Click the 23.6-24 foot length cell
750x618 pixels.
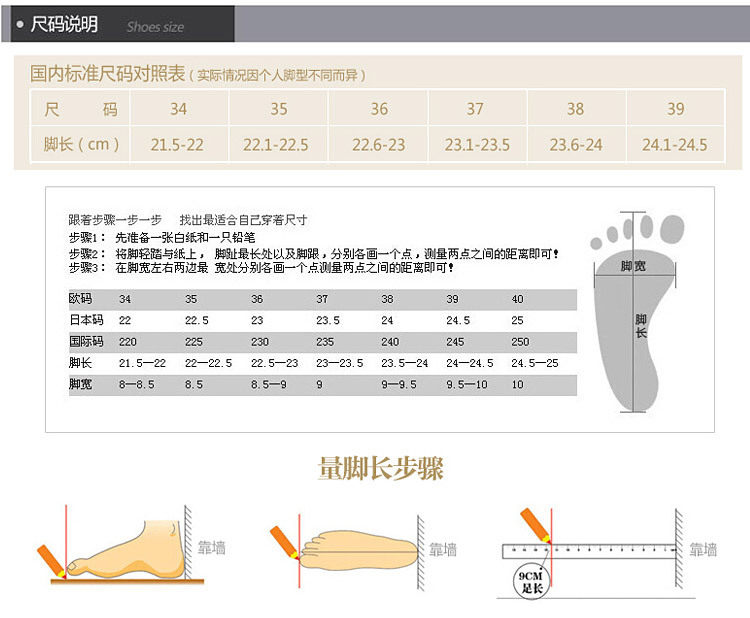click(x=576, y=144)
